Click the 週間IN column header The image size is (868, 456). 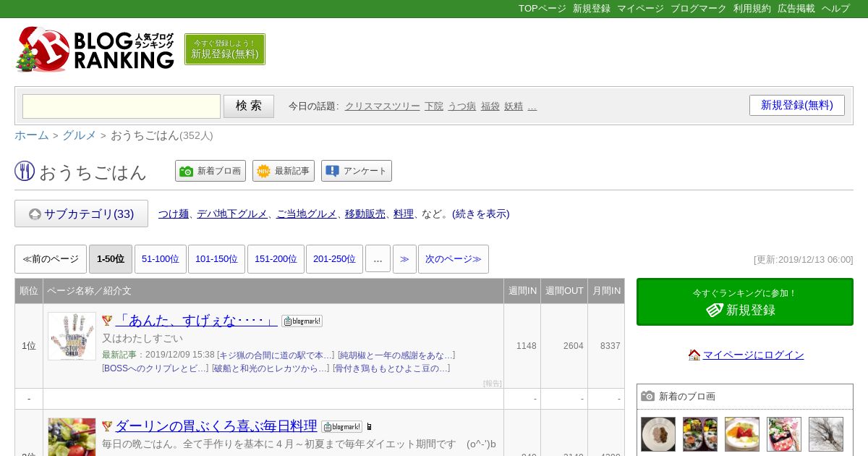click(x=522, y=291)
